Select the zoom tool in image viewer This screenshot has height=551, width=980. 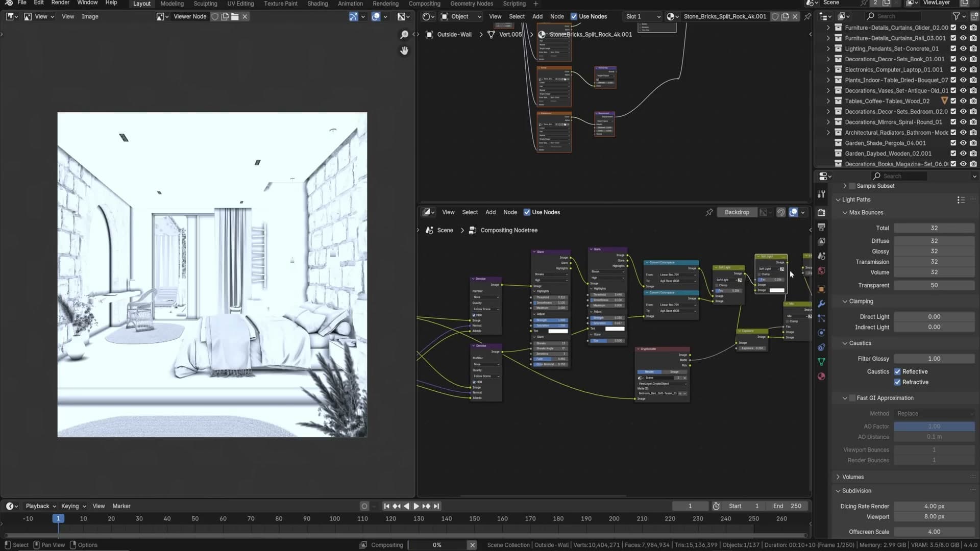pos(404,35)
